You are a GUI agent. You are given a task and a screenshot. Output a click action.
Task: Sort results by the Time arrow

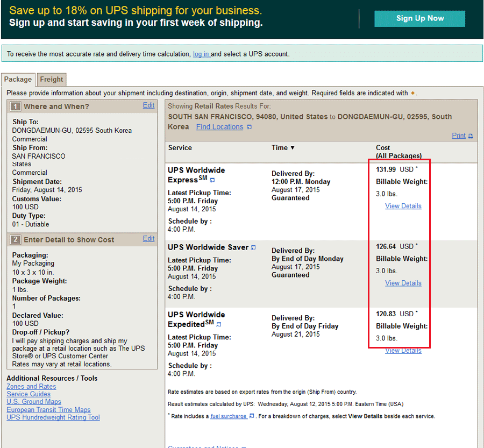pyautogui.click(x=293, y=147)
